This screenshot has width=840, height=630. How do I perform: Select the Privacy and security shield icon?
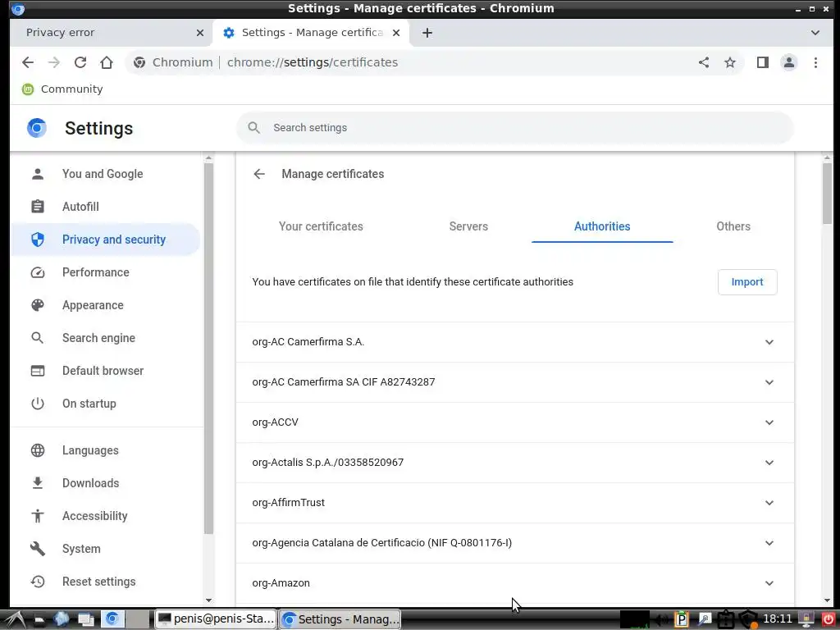pyautogui.click(x=38, y=240)
